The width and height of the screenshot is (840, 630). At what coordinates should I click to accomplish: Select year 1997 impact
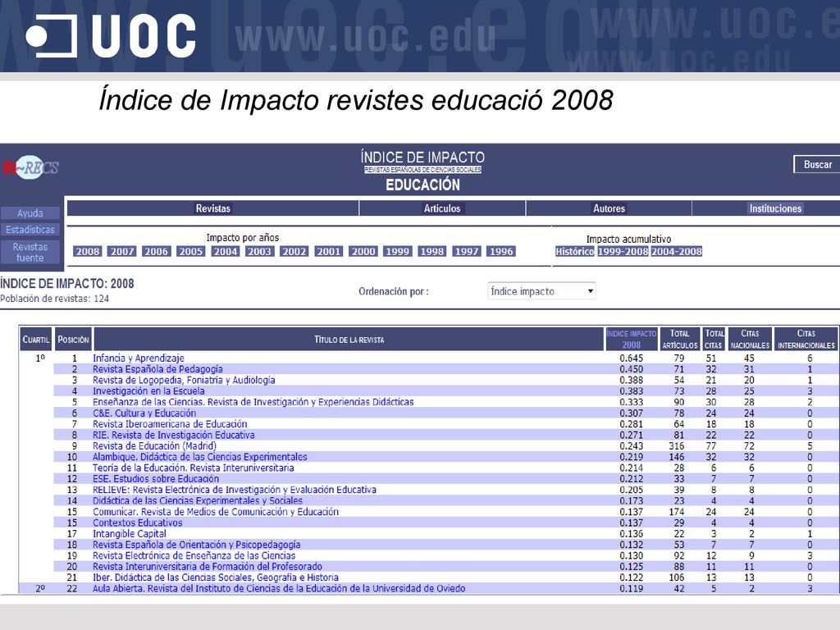tap(467, 251)
